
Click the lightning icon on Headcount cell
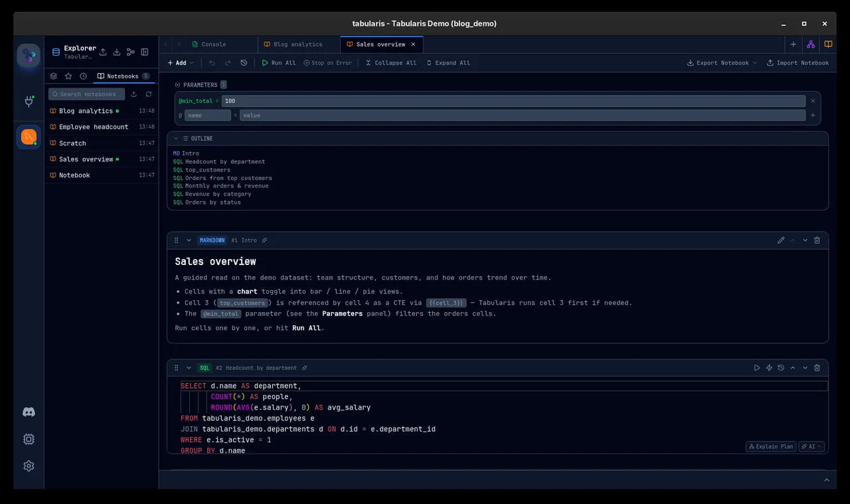(769, 368)
